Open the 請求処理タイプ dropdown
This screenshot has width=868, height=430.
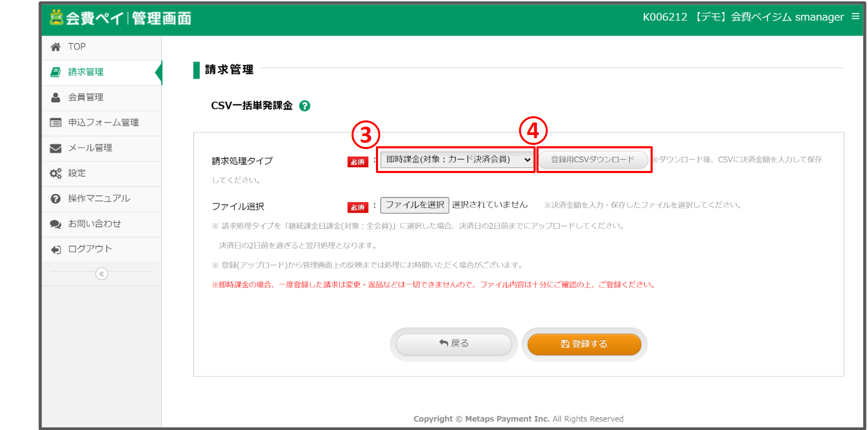click(x=457, y=159)
